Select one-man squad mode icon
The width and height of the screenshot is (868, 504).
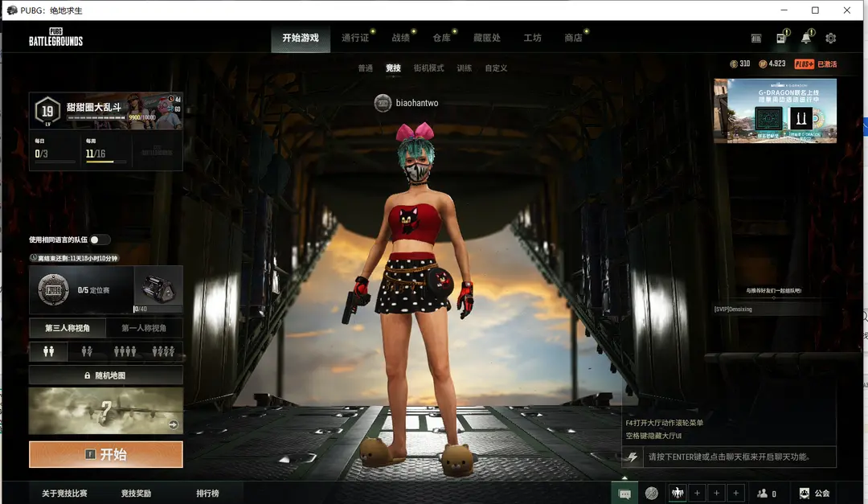click(163, 351)
